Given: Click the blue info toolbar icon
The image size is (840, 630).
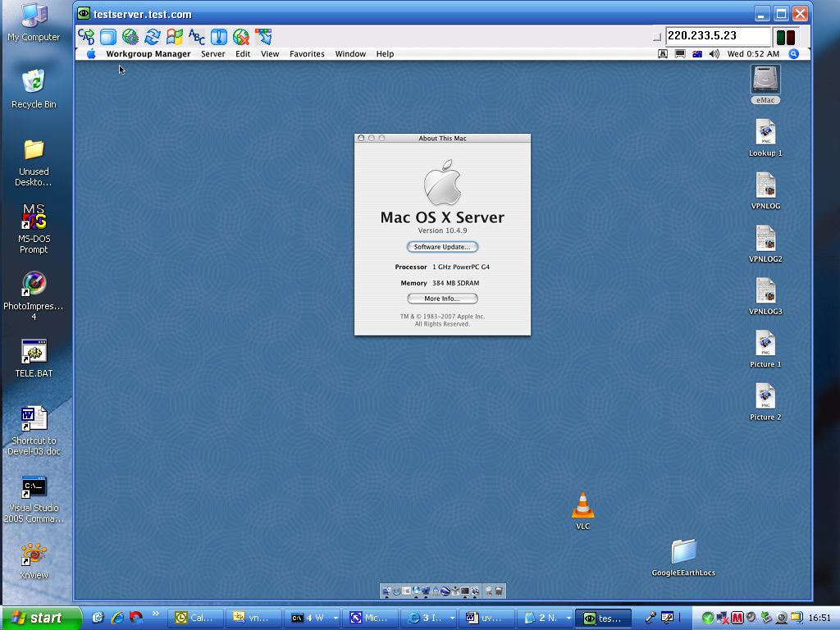Looking at the screenshot, I should (219, 37).
